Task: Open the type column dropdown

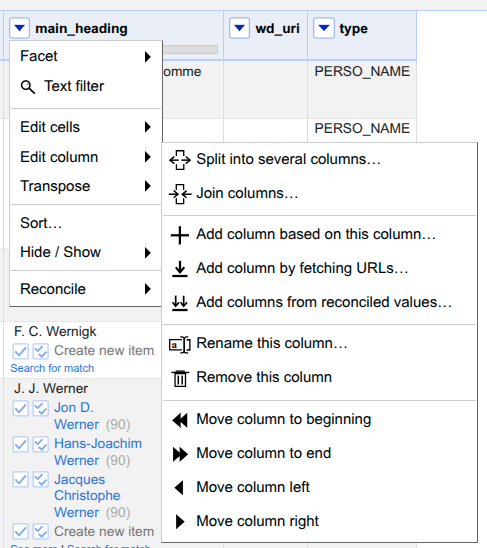Action: (324, 28)
